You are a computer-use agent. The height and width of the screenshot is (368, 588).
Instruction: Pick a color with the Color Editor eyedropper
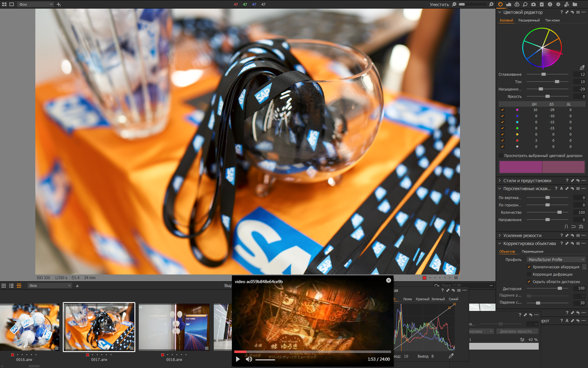coord(582,67)
